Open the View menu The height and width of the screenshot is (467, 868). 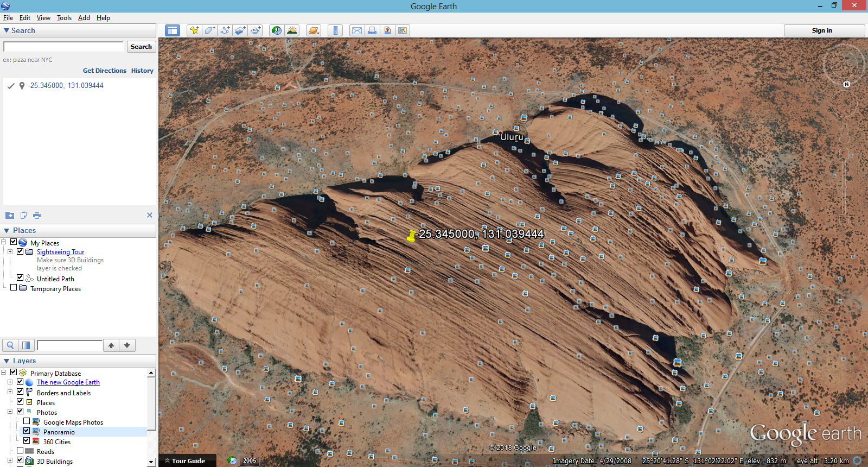tap(43, 18)
